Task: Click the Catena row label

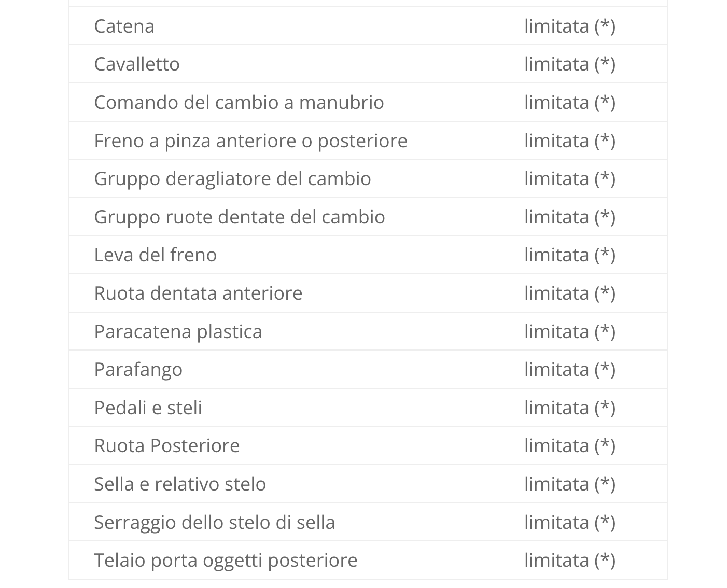Action: point(124,26)
